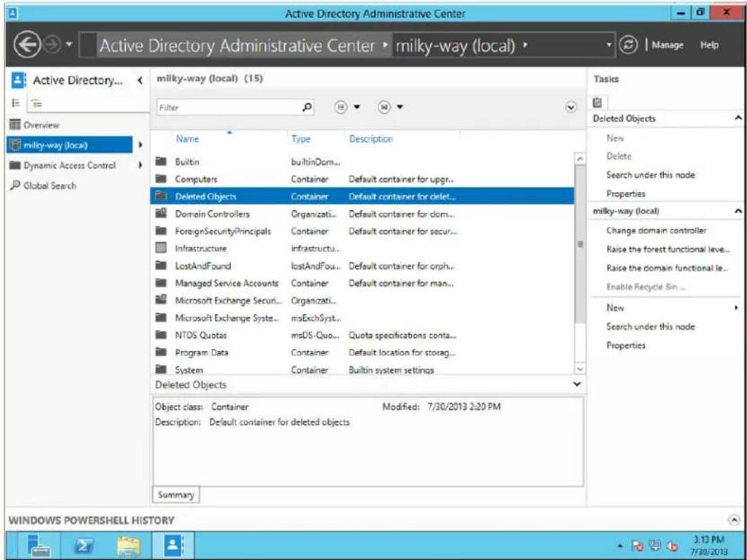Click Raise the domain functional level task

click(668, 268)
